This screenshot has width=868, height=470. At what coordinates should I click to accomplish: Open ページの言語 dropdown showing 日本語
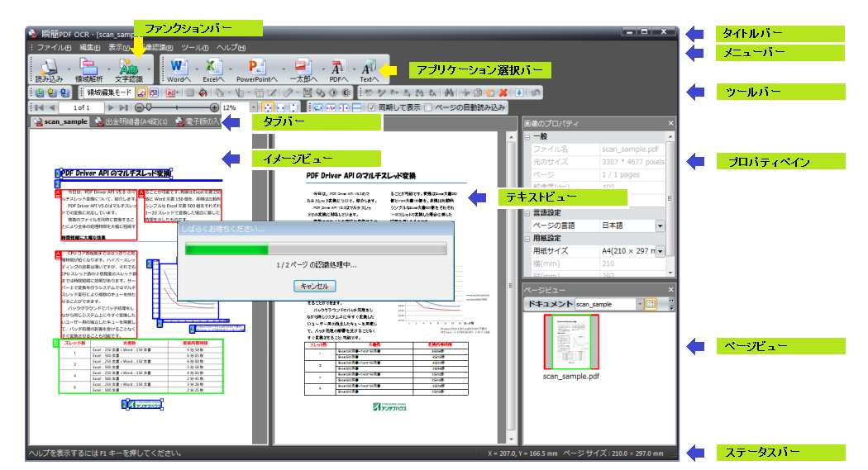pyautogui.click(x=660, y=226)
